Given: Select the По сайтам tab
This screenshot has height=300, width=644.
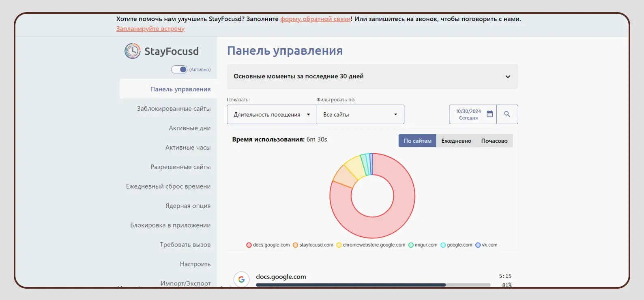Looking at the screenshot, I should [x=417, y=141].
